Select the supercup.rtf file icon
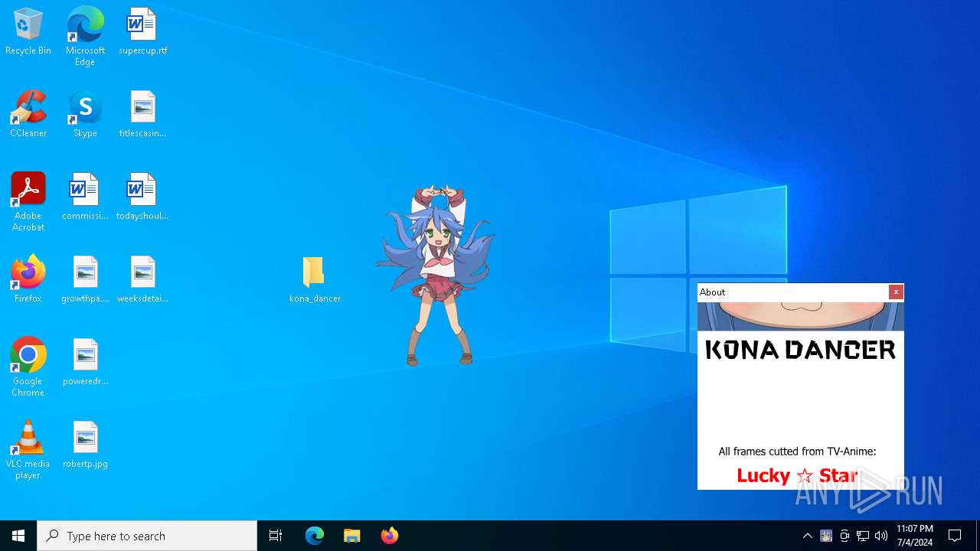The image size is (980, 551). pos(142,32)
